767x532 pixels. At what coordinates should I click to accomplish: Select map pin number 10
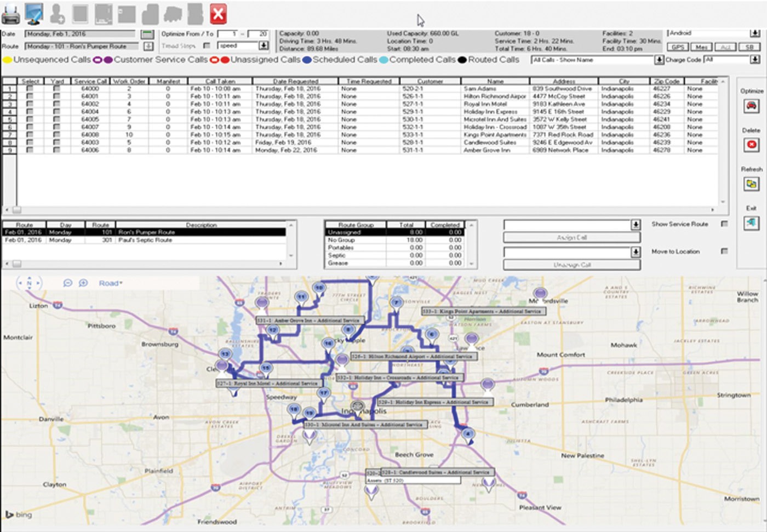(319, 288)
